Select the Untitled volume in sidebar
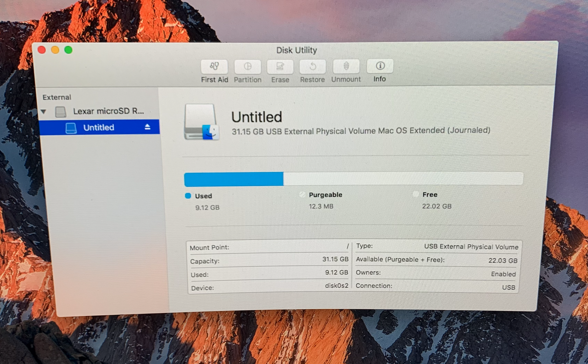The height and width of the screenshot is (364, 588). point(99,128)
